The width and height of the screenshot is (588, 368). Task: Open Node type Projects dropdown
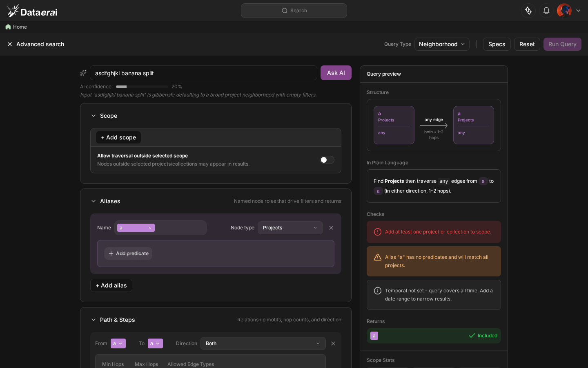[290, 228]
